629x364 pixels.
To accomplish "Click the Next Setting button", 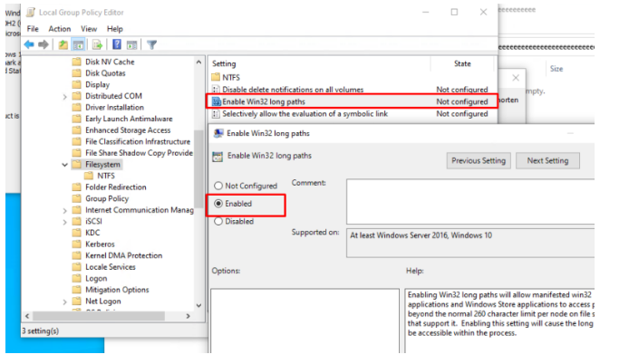I will pos(547,161).
